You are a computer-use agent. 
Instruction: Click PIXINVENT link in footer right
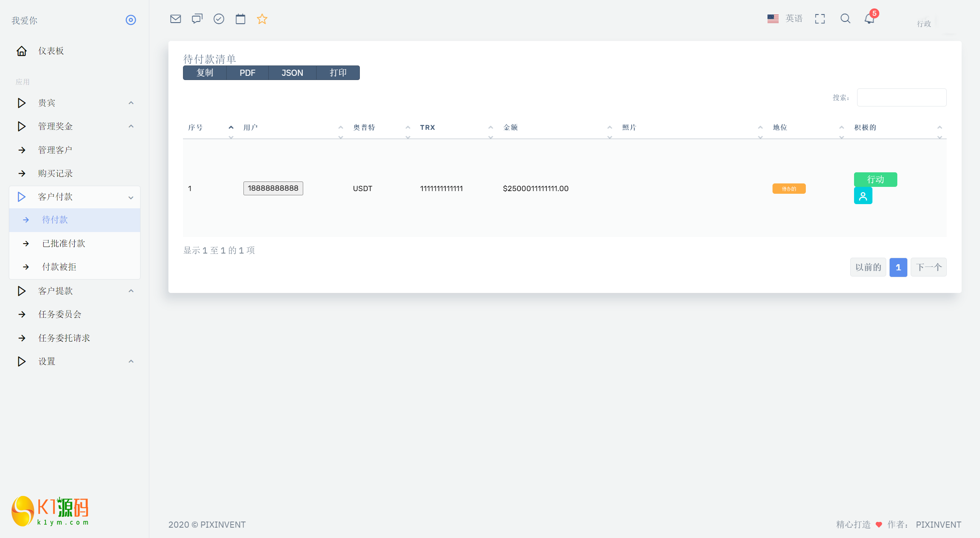pos(938,525)
